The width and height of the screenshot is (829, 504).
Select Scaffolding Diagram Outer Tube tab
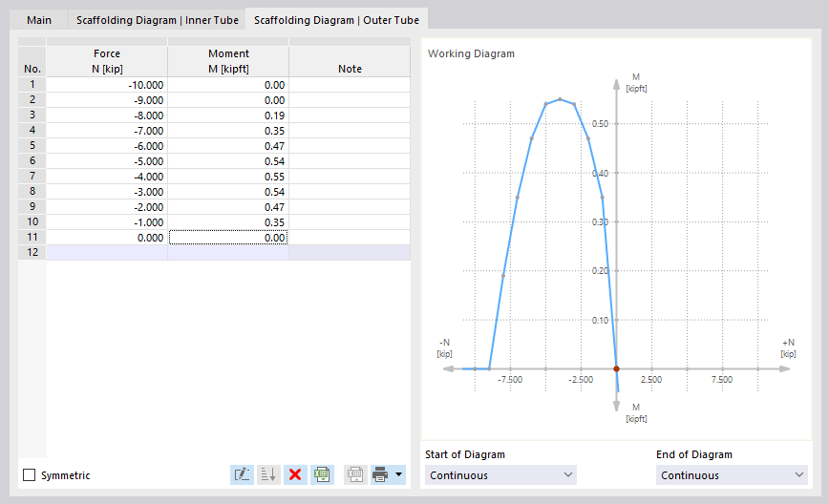pyautogui.click(x=336, y=20)
